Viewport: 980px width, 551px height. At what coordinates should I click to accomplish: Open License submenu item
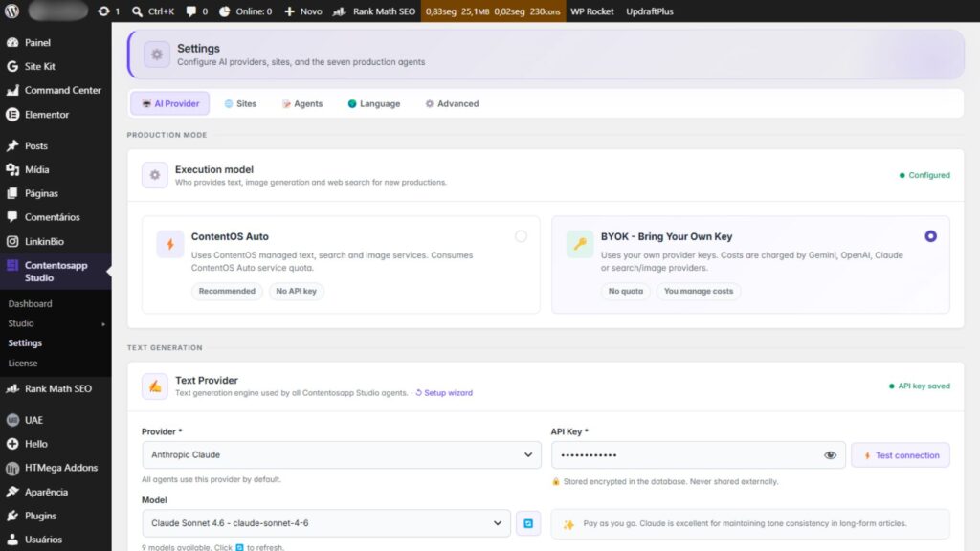(x=23, y=363)
